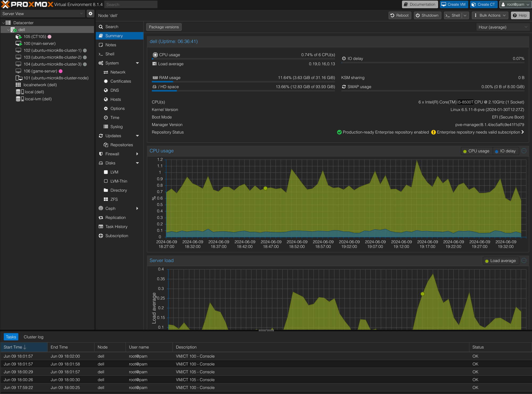Collapse the System submenu arrow
This screenshot has height=394, width=532.
click(x=137, y=63)
